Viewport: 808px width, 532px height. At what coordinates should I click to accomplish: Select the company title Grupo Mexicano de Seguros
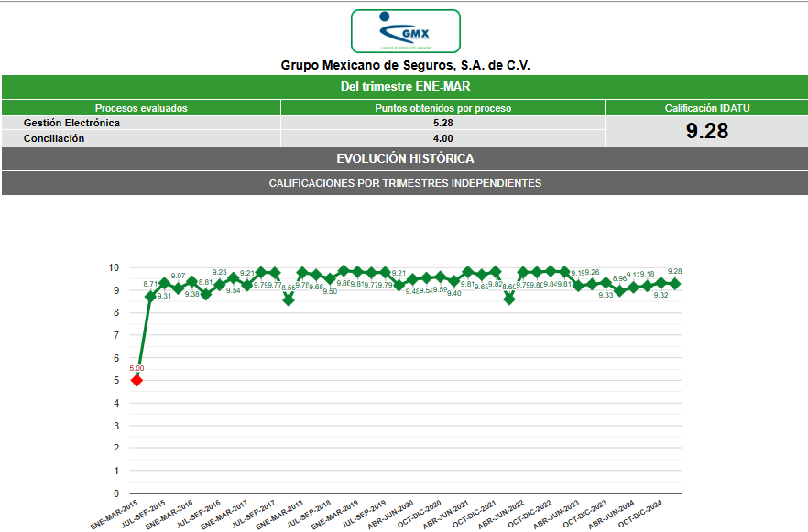(x=405, y=65)
